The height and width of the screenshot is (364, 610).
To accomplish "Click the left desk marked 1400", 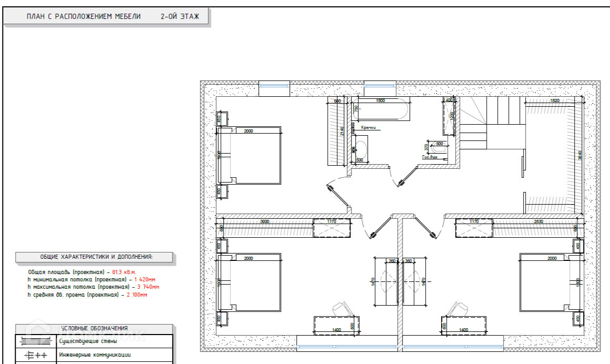I will pos(336,325).
